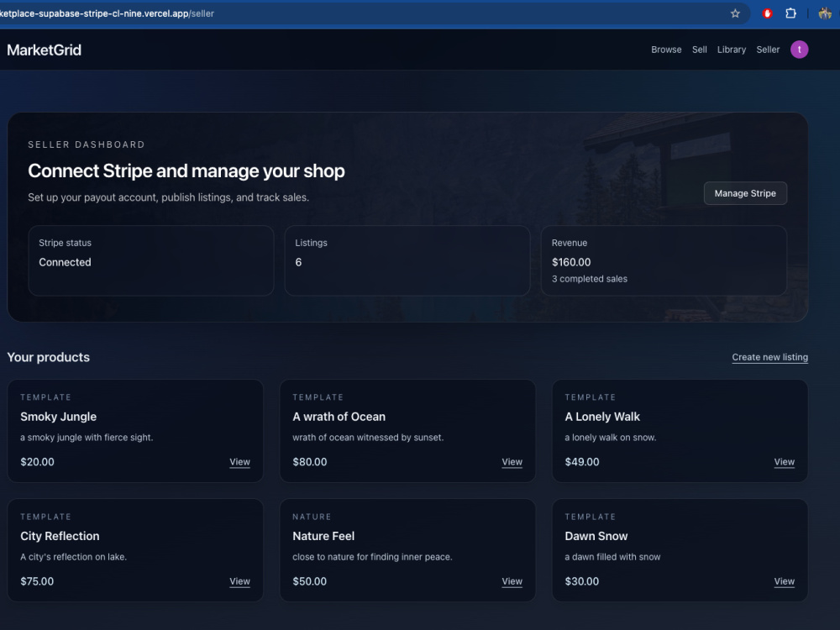Click the $30.00 price
This screenshot has height=630, width=840.
(x=582, y=581)
